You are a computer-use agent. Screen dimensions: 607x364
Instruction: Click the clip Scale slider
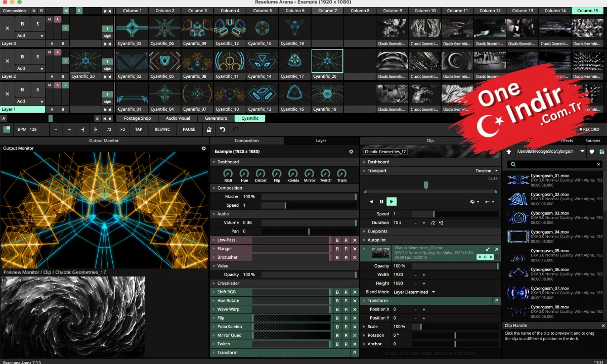click(454, 327)
